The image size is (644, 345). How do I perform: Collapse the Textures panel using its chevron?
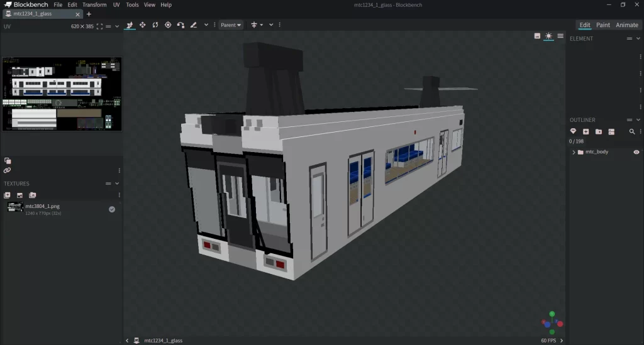click(x=117, y=183)
